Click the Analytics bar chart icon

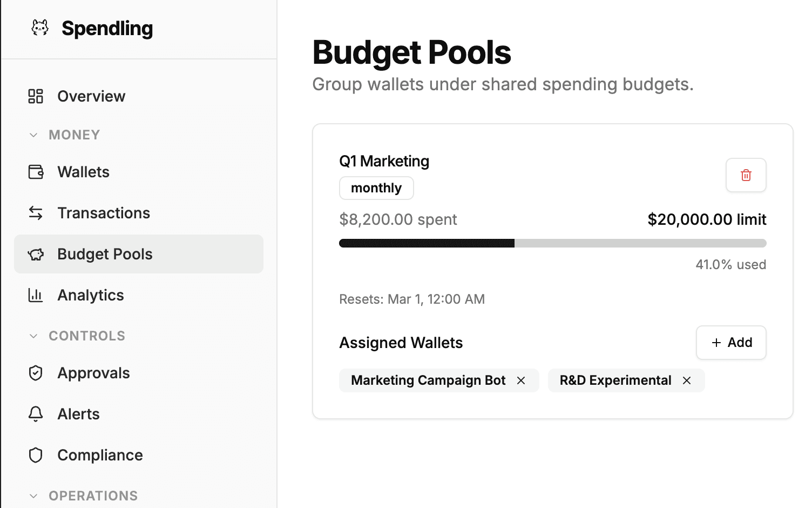click(36, 295)
